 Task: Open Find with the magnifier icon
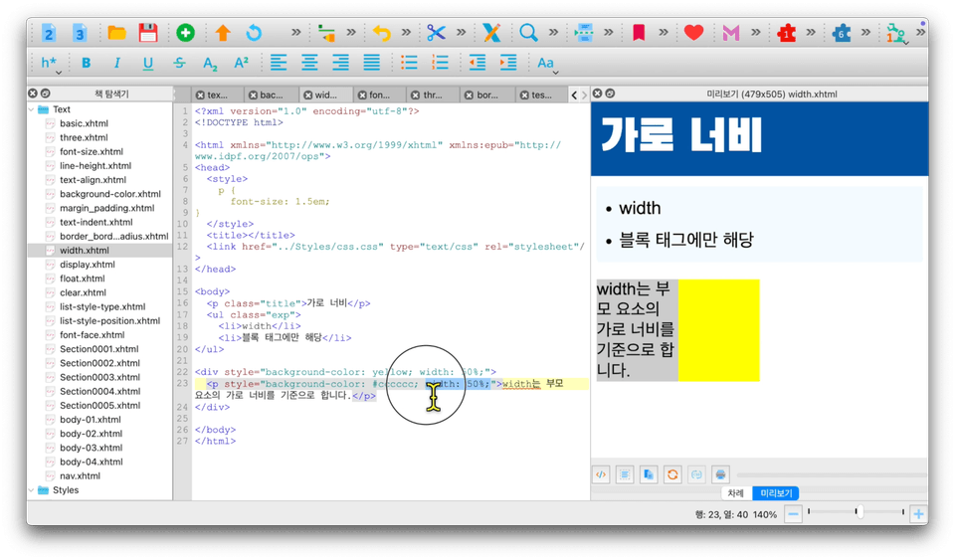[x=528, y=32]
